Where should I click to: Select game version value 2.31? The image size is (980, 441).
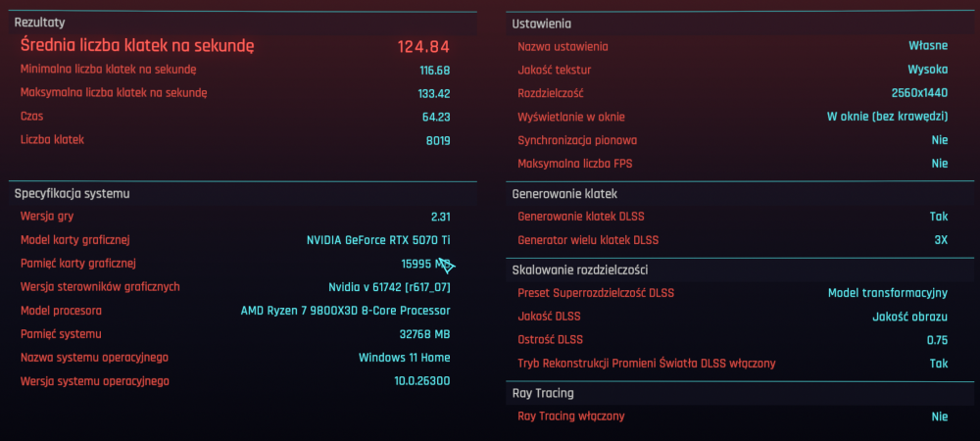pos(441,217)
